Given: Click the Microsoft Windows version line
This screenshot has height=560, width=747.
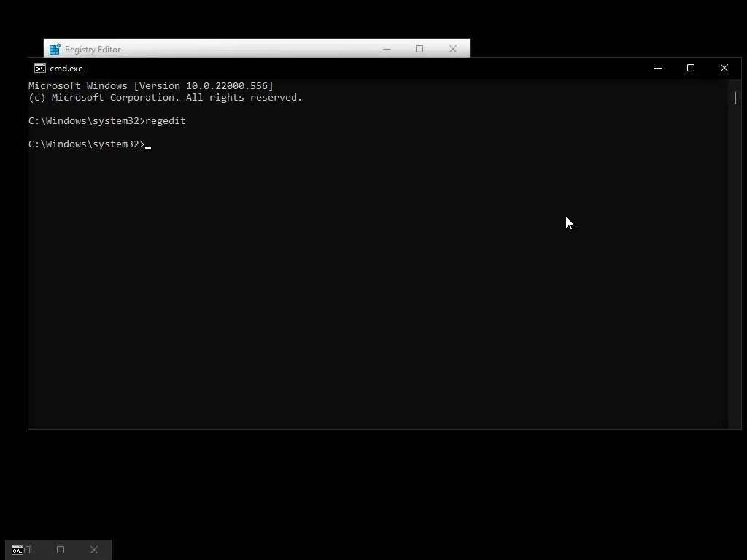Looking at the screenshot, I should coord(150,86).
